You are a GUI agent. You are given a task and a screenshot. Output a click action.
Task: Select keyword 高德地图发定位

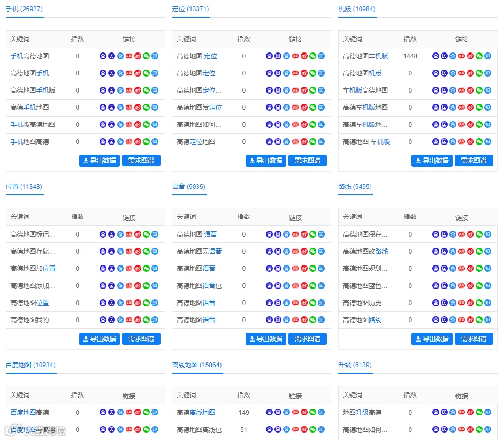[199, 108]
